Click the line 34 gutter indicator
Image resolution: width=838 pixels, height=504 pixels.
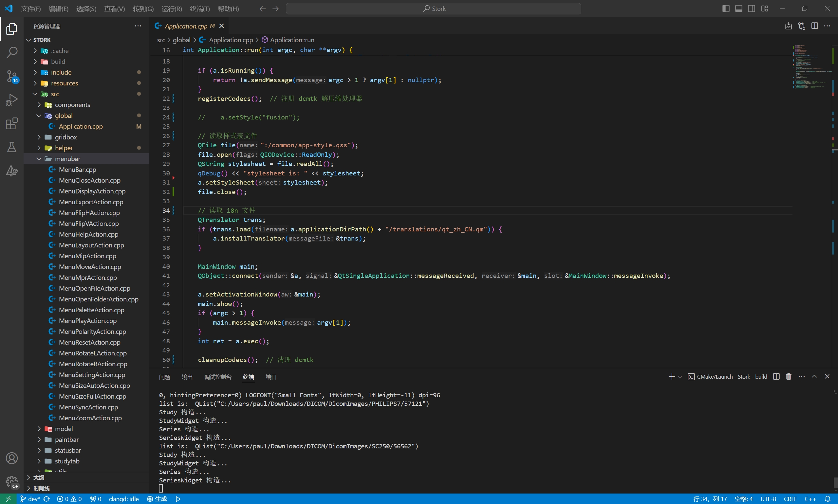[x=174, y=210]
